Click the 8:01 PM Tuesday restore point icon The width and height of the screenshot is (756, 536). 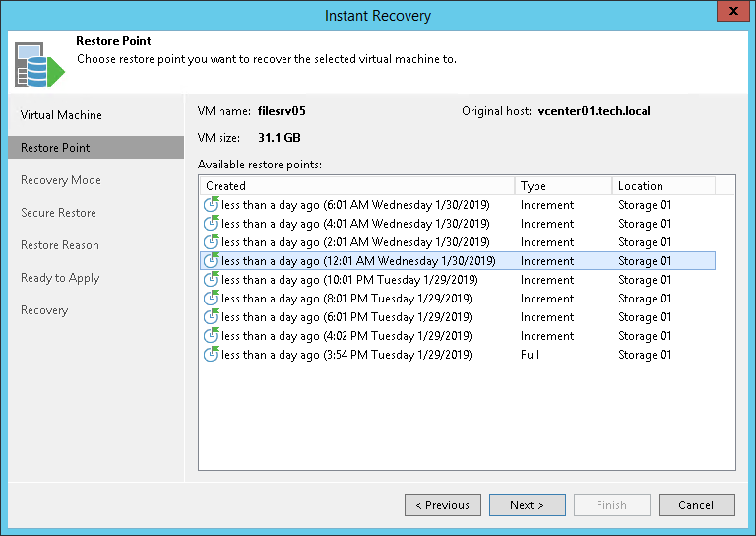210,299
